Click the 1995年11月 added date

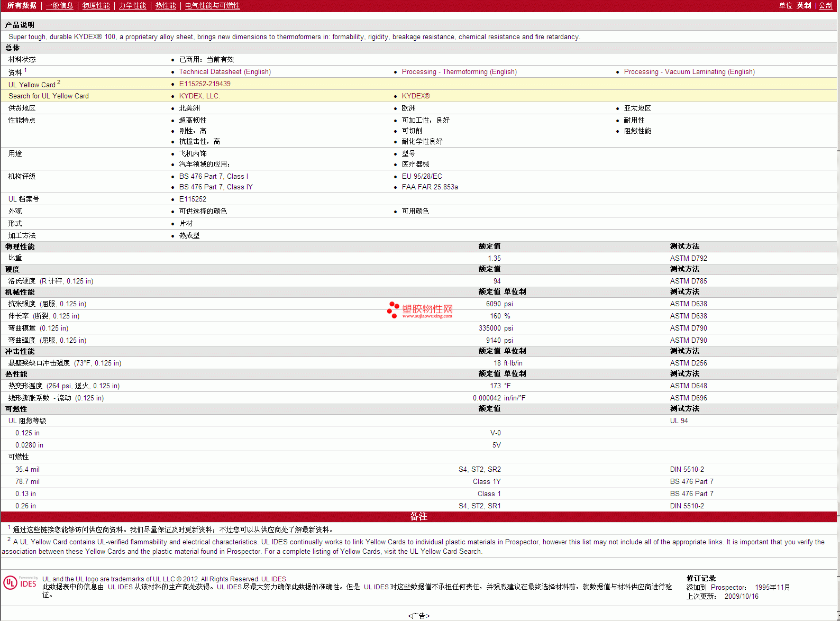772,587
